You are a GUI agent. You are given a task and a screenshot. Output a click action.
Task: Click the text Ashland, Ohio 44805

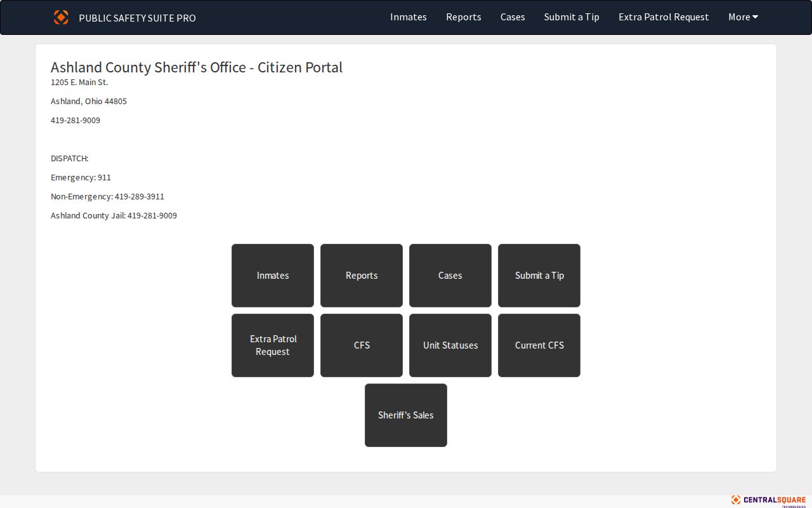click(89, 102)
